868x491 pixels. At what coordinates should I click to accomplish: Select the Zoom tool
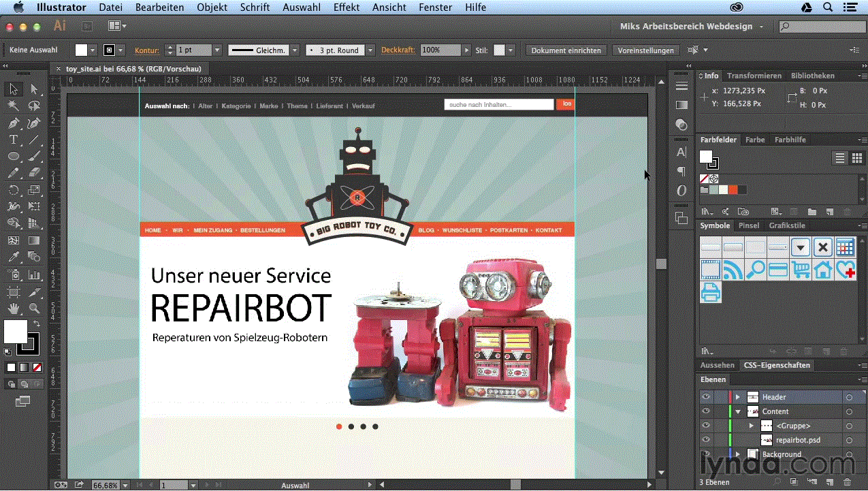click(34, 308)
